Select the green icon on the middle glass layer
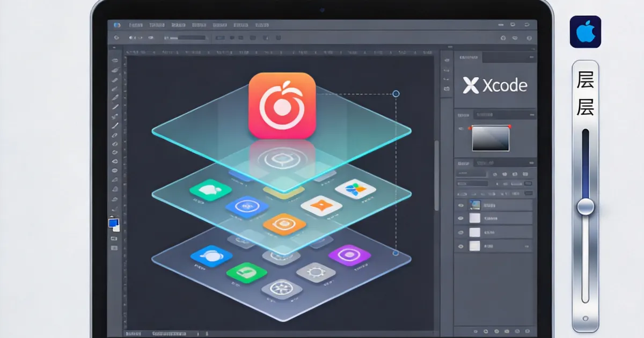 [x=210, y=189]
